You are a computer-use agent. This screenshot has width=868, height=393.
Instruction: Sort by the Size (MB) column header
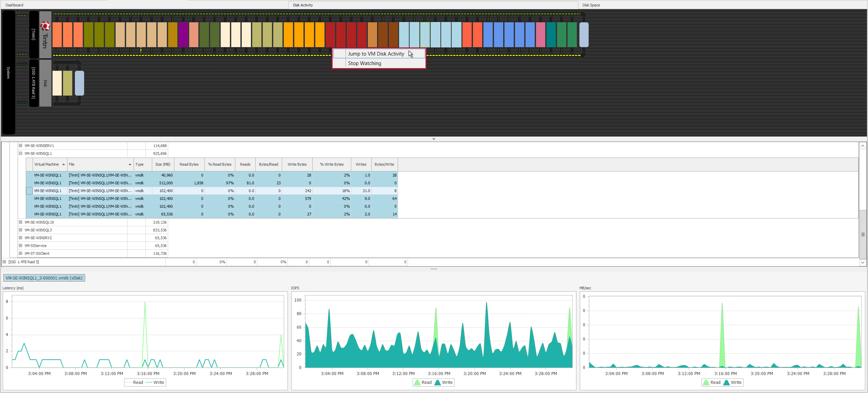pos(163,164)
